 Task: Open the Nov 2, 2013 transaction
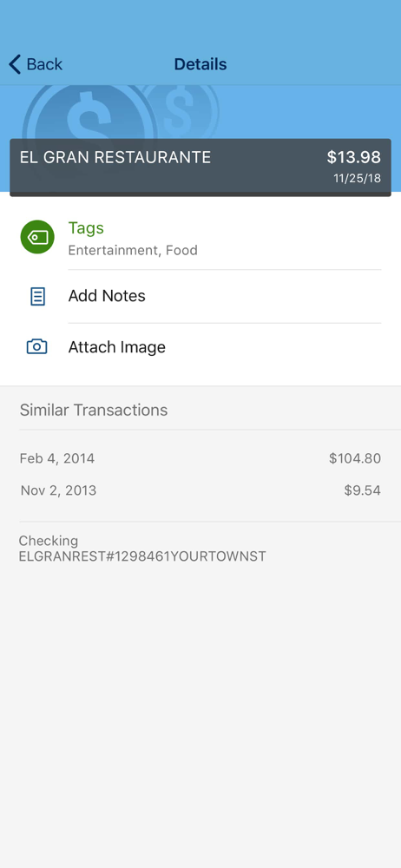(x=200, y=490)
